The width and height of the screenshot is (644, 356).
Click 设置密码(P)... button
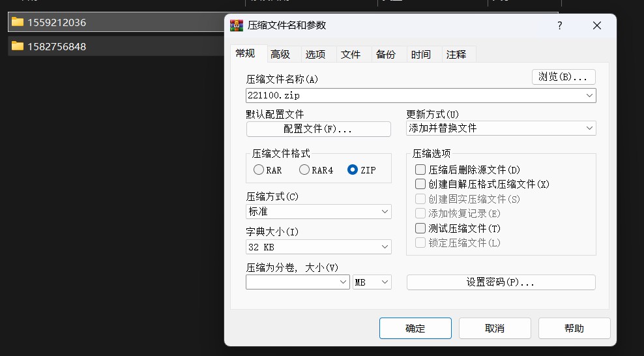click(501, 282)
